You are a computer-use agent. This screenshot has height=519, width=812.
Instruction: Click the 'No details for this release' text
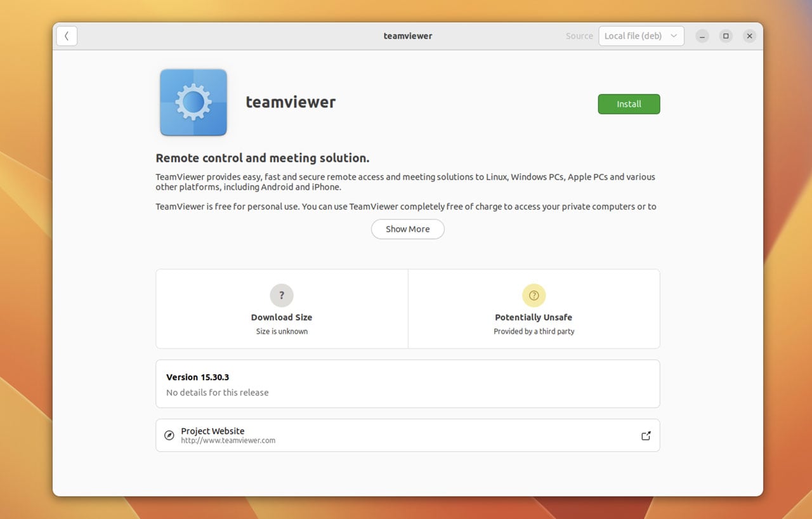(217, 392)
